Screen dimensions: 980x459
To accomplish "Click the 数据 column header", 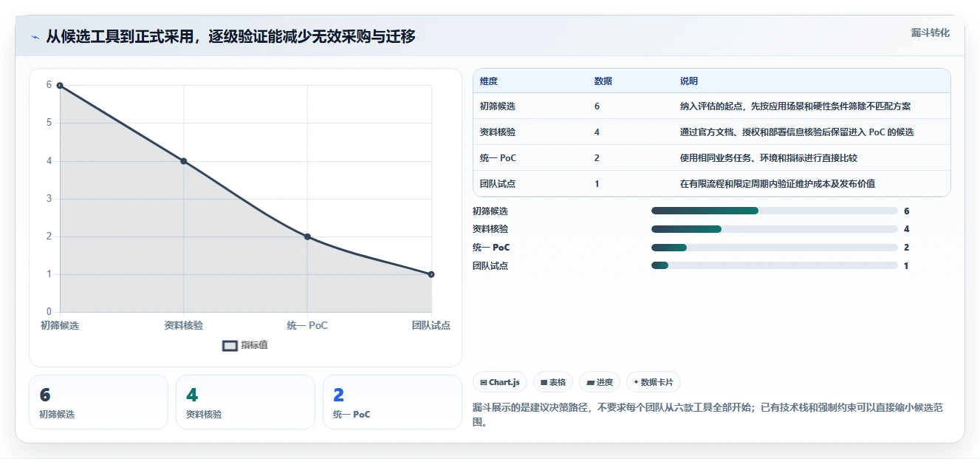I will pyautogui.click(x=603, y=81).
